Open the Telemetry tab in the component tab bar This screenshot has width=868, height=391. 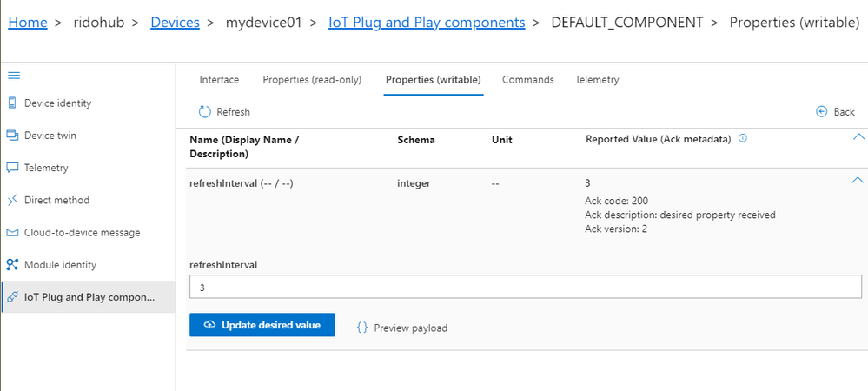pos(597,80)
